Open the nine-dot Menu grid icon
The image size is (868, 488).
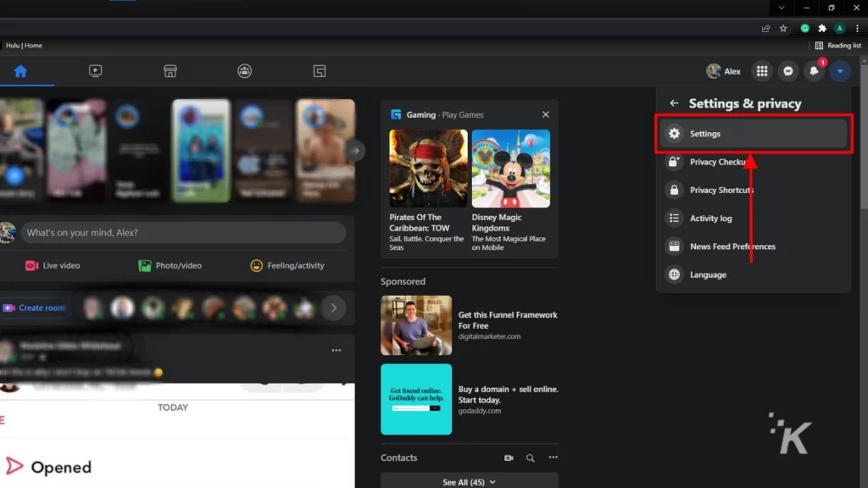(x=762, y=71)
